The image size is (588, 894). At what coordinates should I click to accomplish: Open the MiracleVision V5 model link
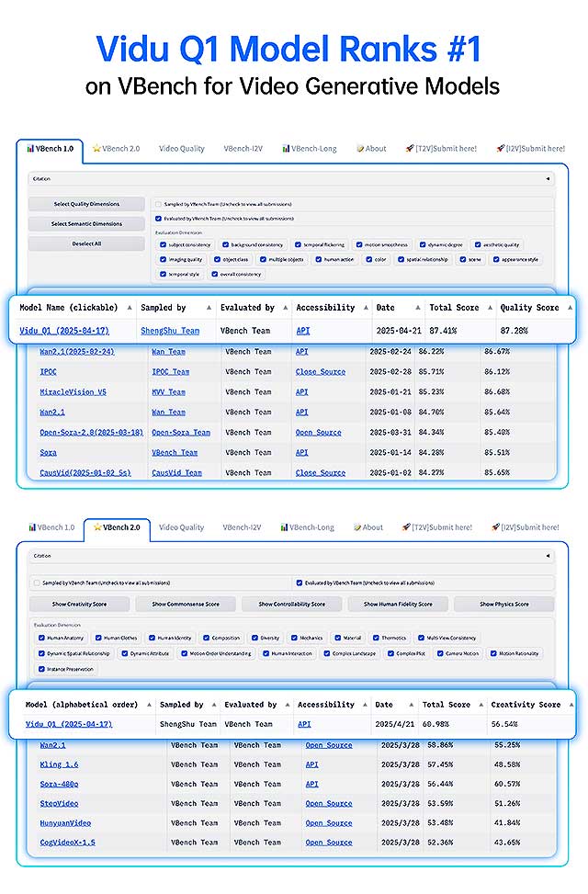click(73, 392)
